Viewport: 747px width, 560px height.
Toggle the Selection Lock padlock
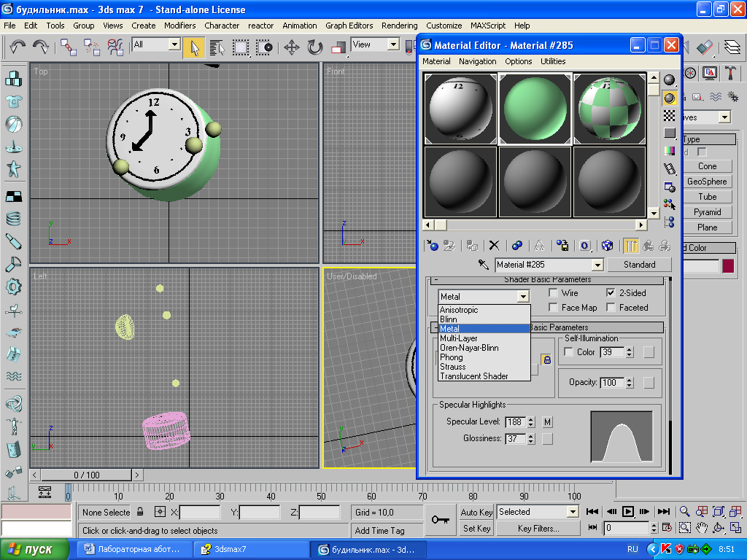tap(140, 512)
